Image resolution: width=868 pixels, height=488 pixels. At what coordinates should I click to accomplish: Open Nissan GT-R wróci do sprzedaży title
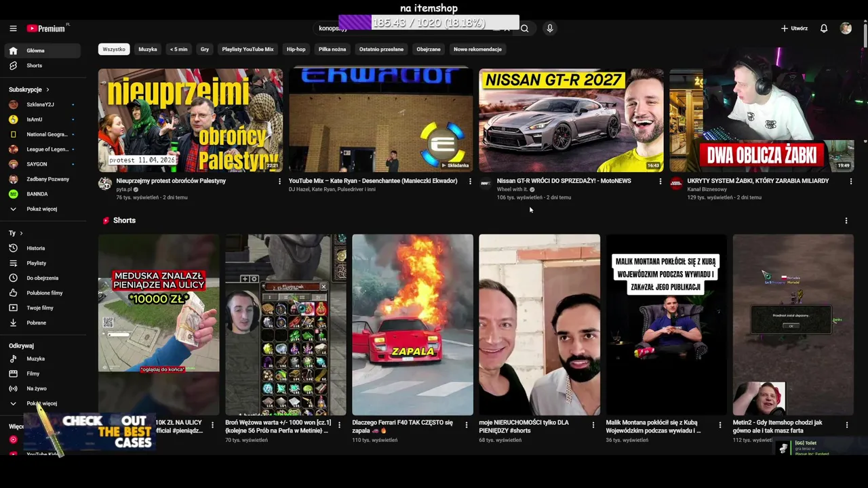[x=564, y=181]
